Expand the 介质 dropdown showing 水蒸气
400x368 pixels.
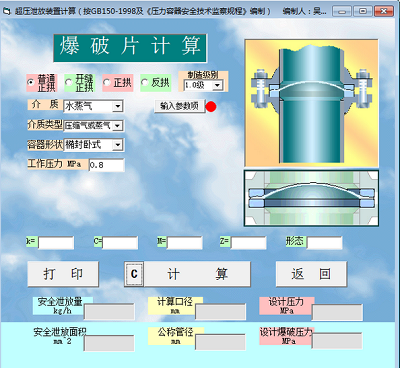click(118, 106)
